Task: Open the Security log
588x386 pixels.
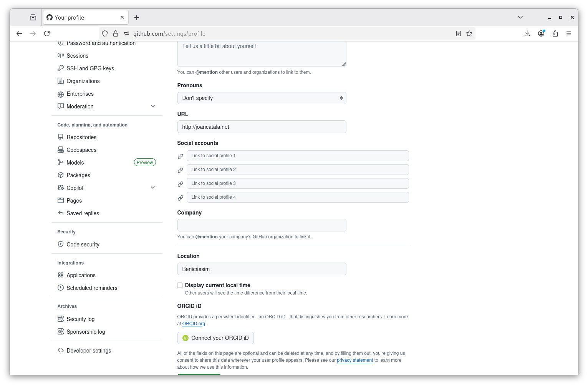Action: tap(81, 319)
